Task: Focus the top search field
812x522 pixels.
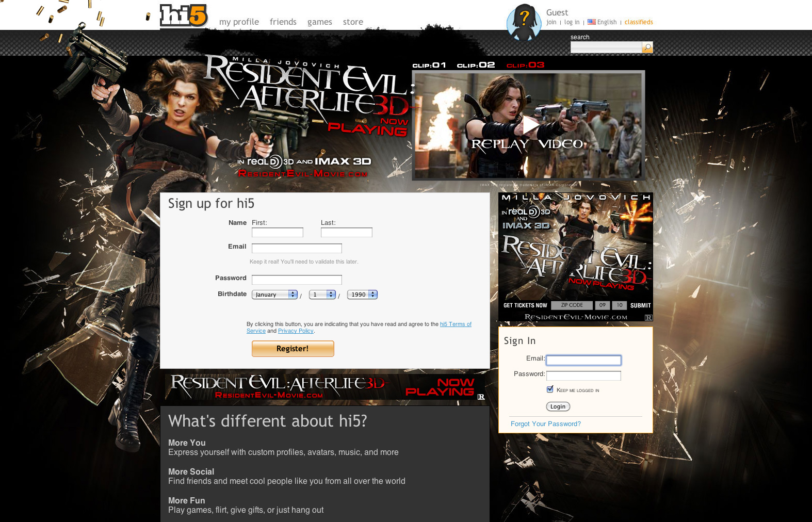Action: click(606, 47)
